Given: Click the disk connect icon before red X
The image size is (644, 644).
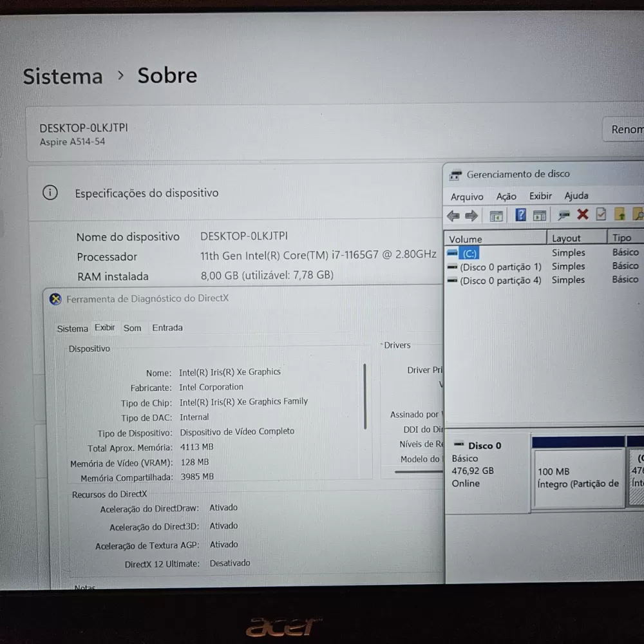Looking at the screenshot, I should [x=564, y=215].
